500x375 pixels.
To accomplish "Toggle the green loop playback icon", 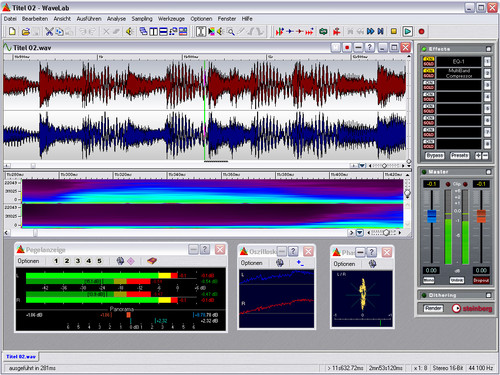I will tap(323, 31).
